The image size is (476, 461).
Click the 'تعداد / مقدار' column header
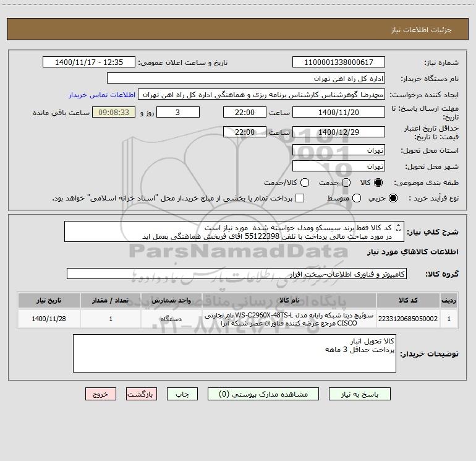[x=111, y=300]
